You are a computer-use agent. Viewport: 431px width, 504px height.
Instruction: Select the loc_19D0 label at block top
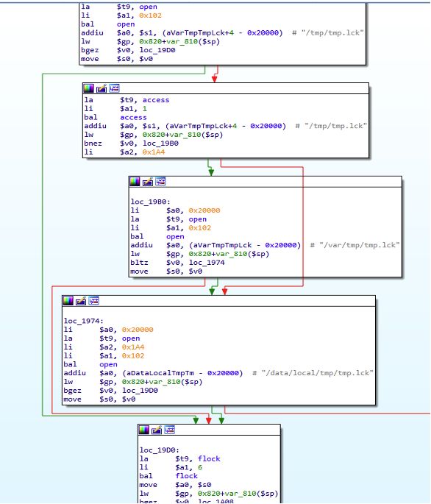click(x=160, y=450)
